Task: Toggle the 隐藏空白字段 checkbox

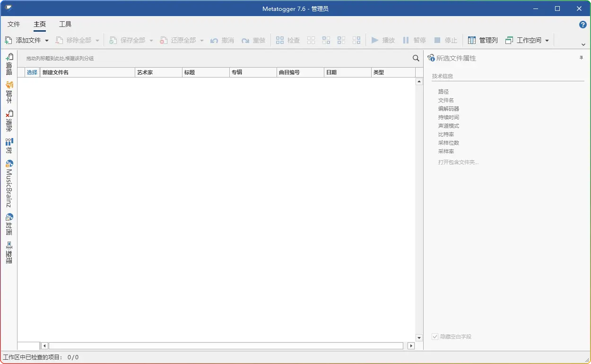Action: 435,337
